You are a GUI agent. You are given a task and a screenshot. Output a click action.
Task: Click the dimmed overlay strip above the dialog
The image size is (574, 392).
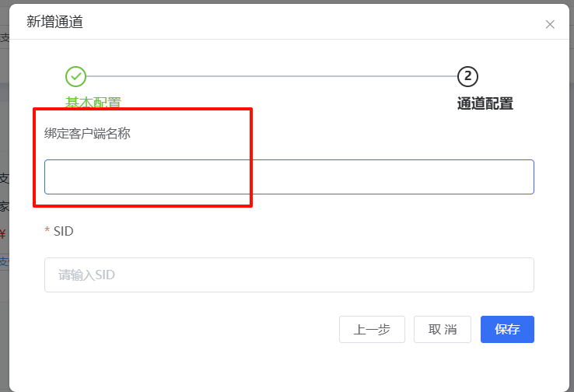[287, 2]
